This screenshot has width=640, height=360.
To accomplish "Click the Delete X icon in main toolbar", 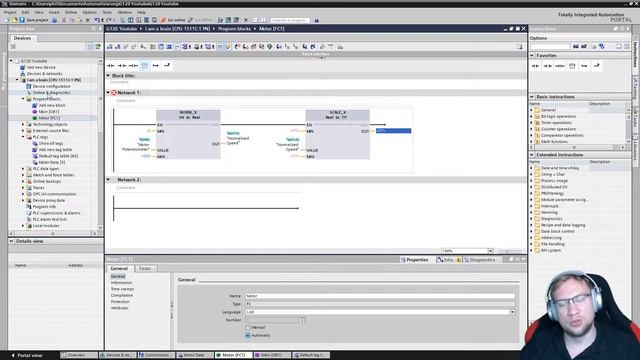I will point(87,20).
